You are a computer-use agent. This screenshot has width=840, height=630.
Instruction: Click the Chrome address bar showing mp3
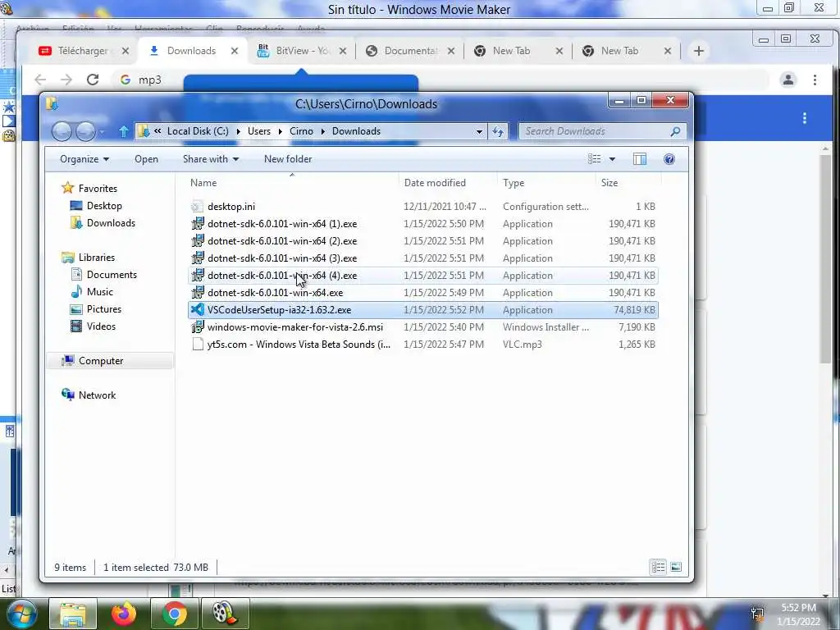[x=440, y=80]
